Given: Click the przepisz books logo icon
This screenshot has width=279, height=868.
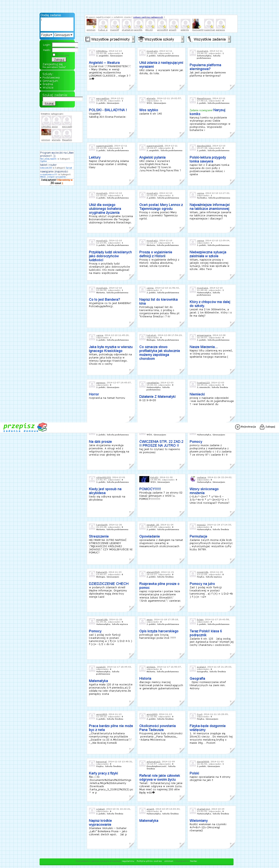Looking at the screenshot, I should (x=42, y=427).
